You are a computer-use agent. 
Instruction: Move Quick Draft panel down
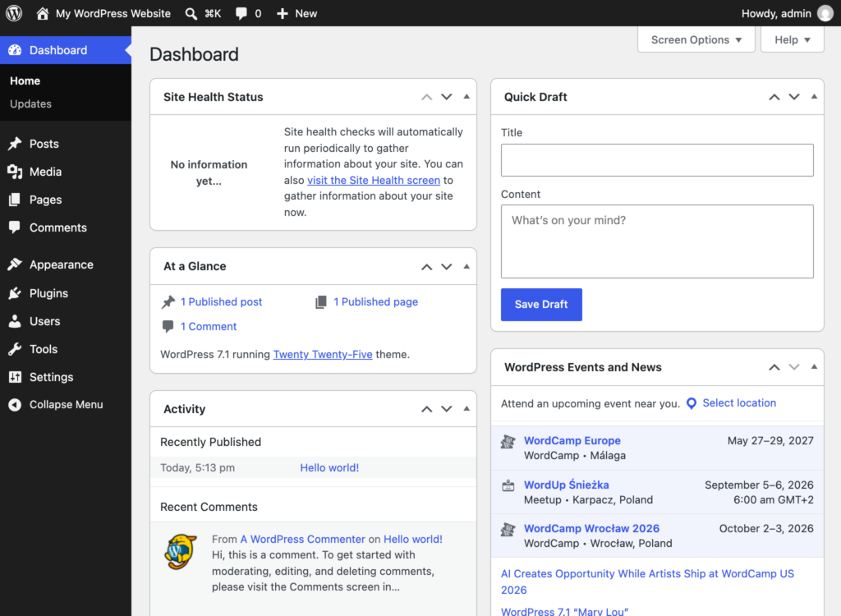[x=794, y=97]
